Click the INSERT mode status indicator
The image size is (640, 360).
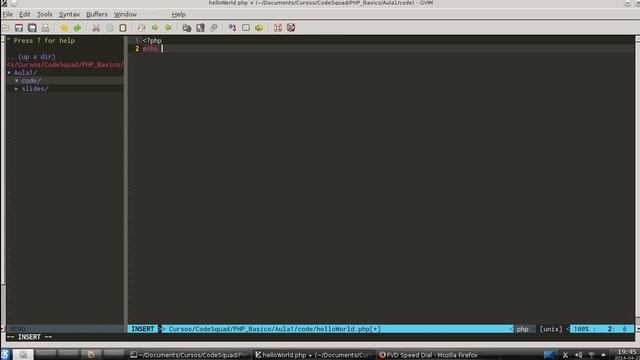pos(142,329)
